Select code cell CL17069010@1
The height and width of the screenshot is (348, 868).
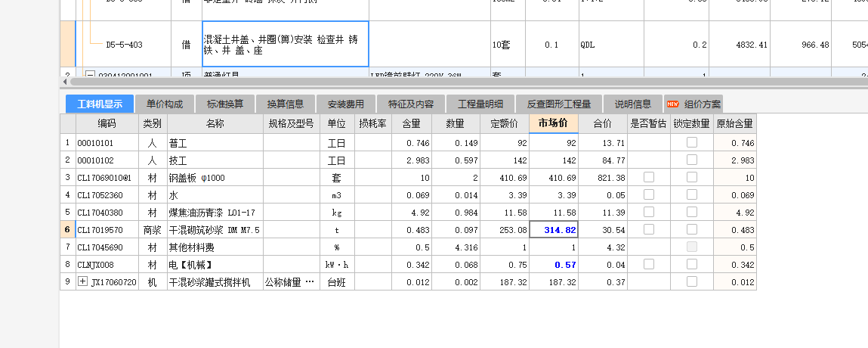107,178
